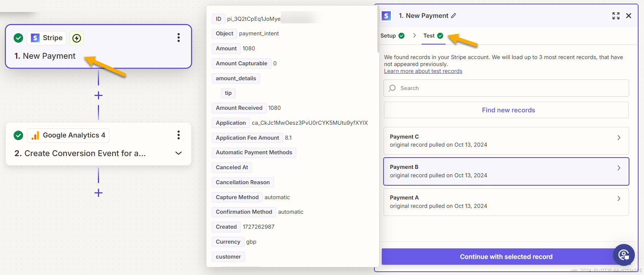
Task: Click the Confirmation Method label
Action: [x=244, y=212]
